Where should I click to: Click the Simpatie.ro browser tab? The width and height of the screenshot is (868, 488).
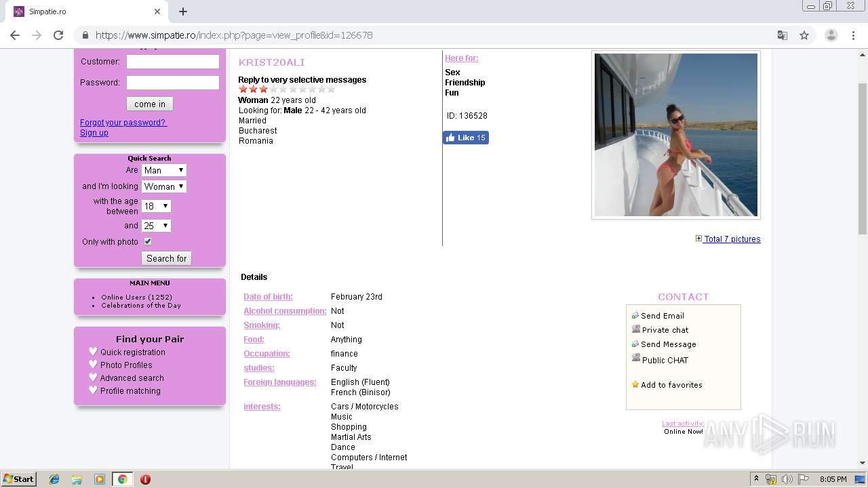(x=87, y=12)
